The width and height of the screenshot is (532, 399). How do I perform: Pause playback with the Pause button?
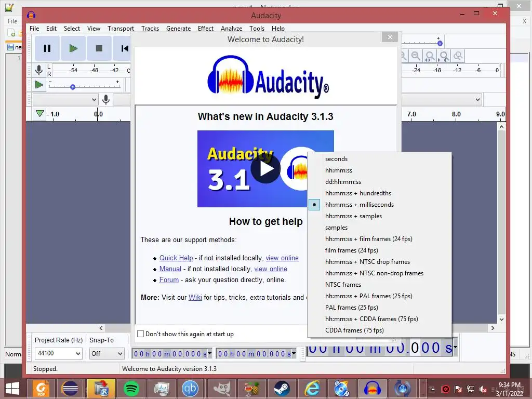(x=47, y=48)
